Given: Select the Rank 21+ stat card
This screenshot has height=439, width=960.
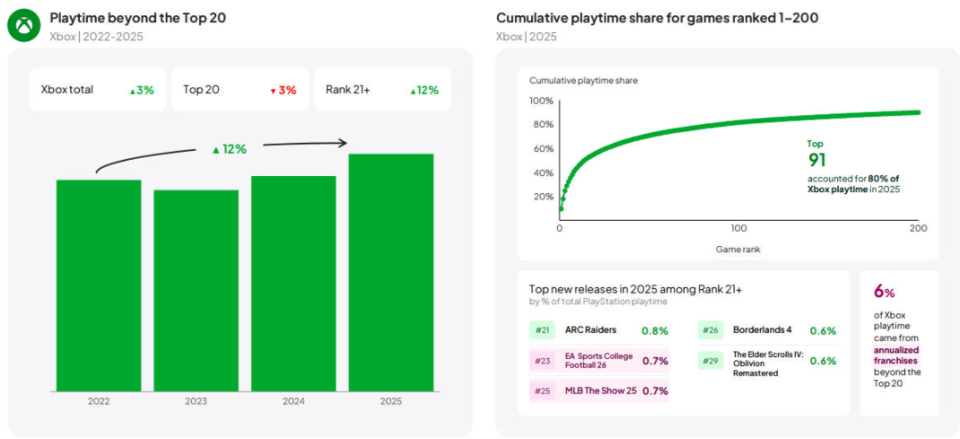Looking at the screenshot, I should (x=381, y=90).
